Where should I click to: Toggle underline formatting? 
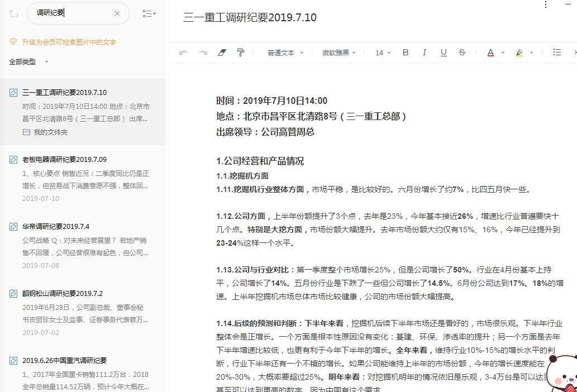(x=442, y=52)
